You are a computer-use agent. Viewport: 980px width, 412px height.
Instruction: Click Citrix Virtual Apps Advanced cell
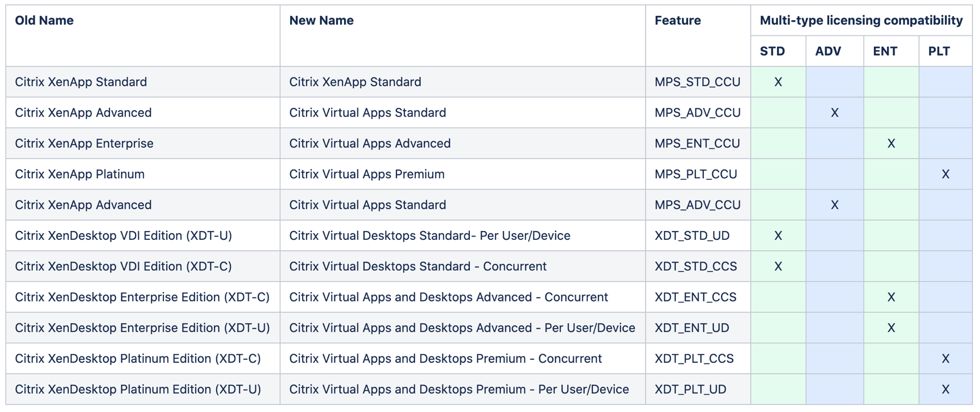(463, 143)
